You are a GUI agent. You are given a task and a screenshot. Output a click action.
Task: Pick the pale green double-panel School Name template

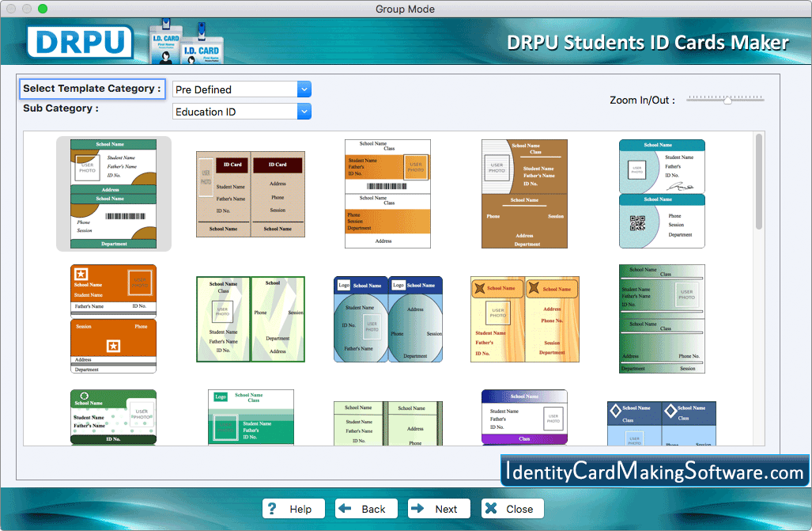[x=388, y=423]
